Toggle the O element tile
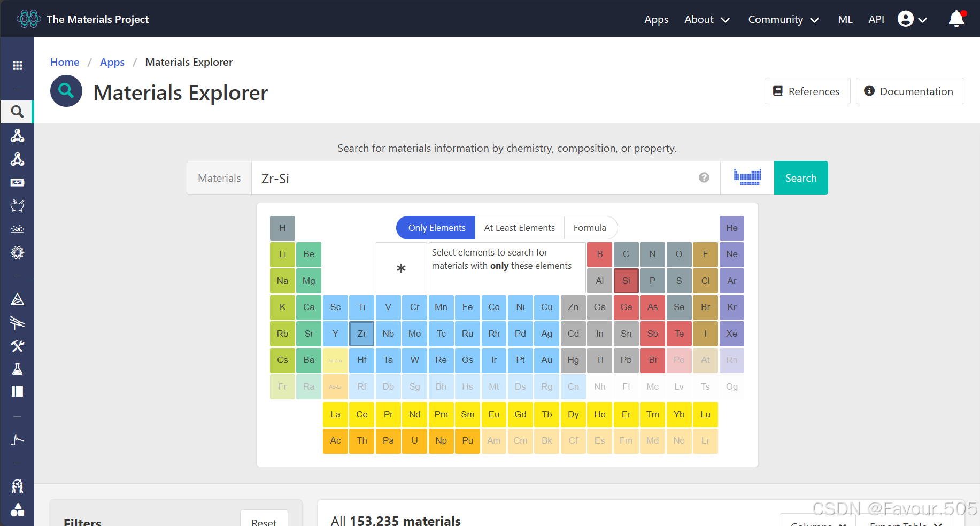Image resolution: width=980 pixels, height=526 pixels. point(679,254)
